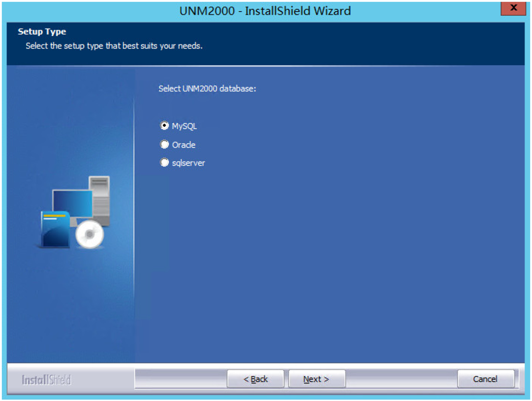Pick the sqlserver radio button
This screenshot has width=532, height=401.
pyautogui.click(x=164, y=162)
